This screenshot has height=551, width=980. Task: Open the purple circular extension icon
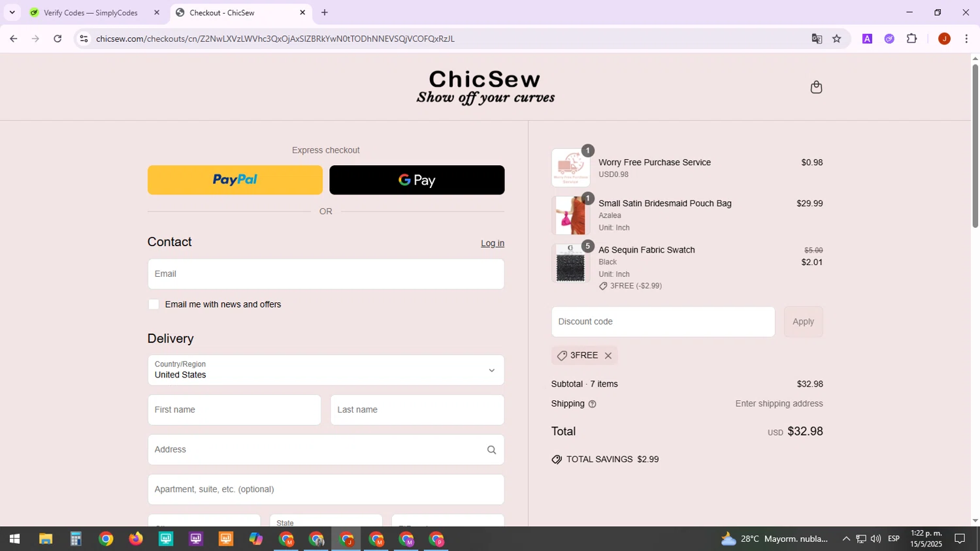tap(889, 39)
